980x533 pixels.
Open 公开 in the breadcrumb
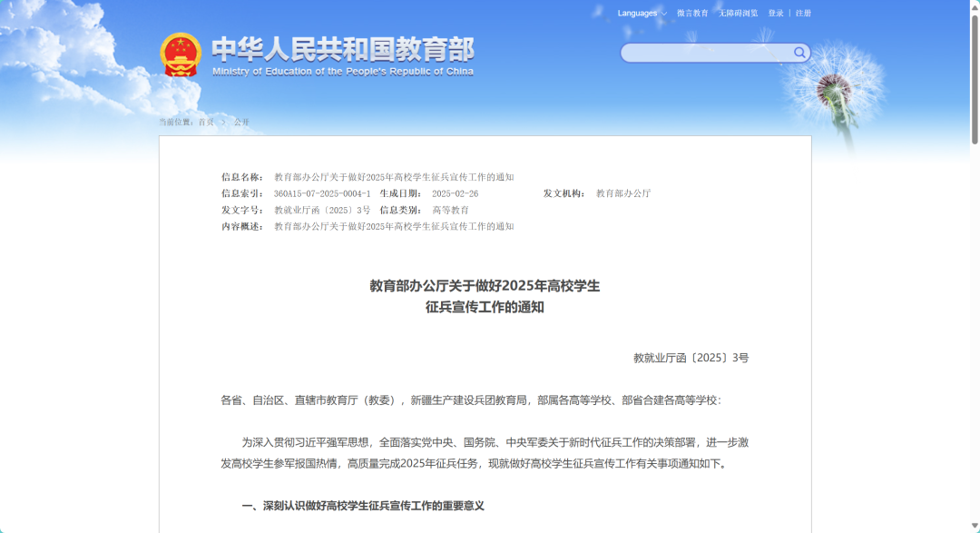(241, 122)
